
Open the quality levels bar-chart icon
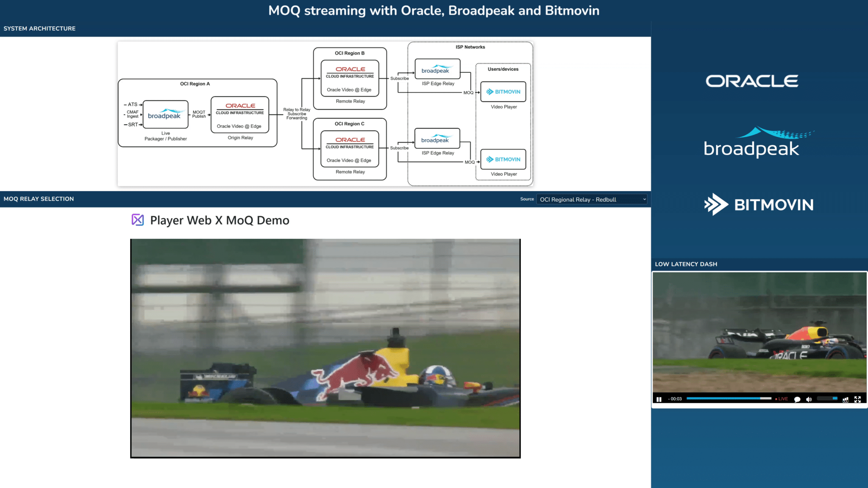click(846, 399)
